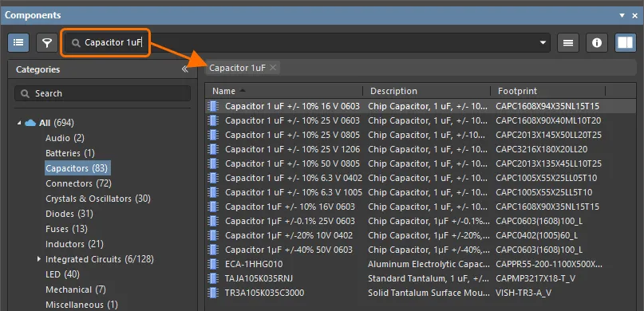Click component icon for TR3A105K035C3000
This screenshot has width=644, height=311.
pyautogui.click(x=213, y=293)
